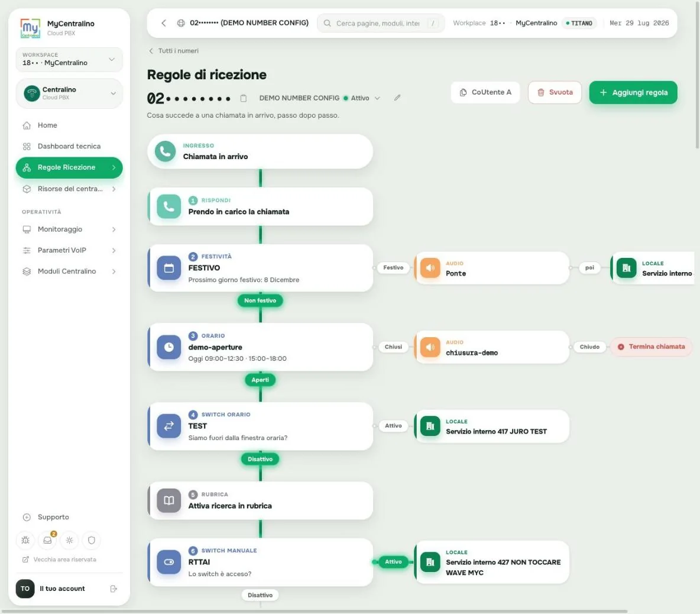Open the Attivo status dropdown
The width and height of the screenshot is (700, 614).
(x=362, y=98)
